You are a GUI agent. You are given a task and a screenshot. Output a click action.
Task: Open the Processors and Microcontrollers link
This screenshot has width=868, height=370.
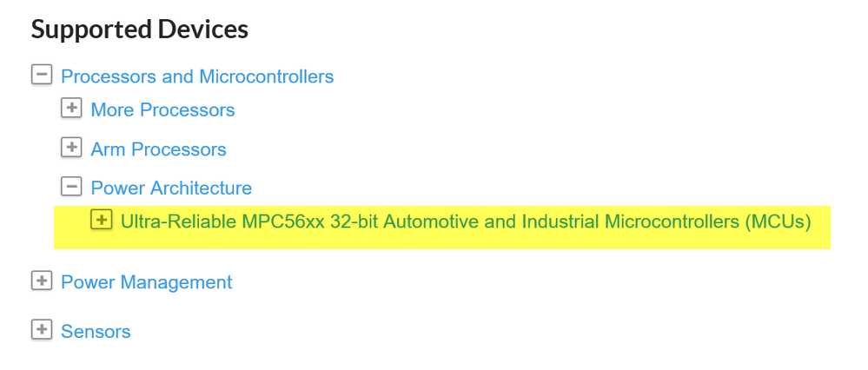click(x=197, y=76)
